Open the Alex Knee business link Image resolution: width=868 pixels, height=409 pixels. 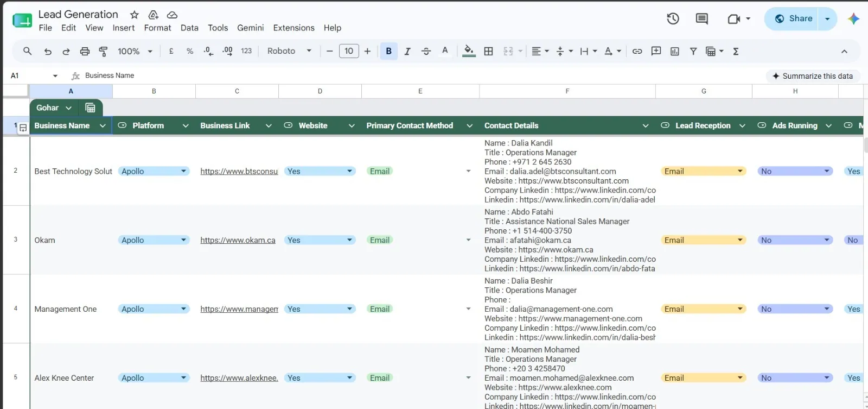pos(239,378)
